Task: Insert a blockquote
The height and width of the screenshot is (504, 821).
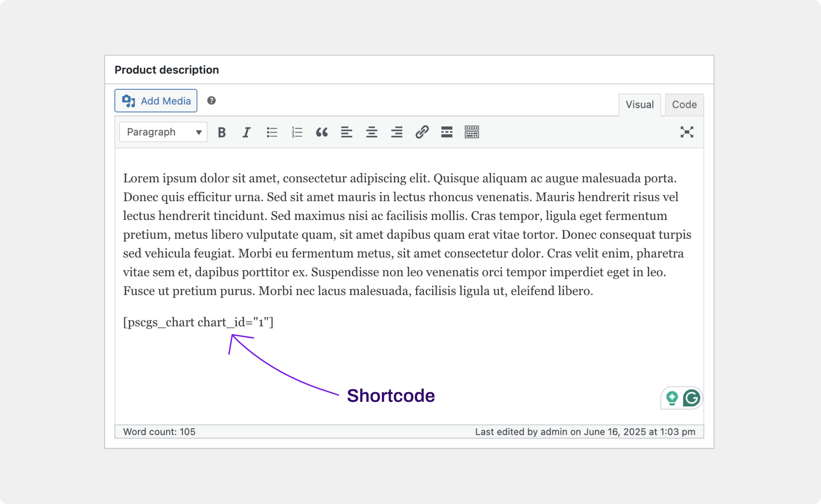Action: 322,132
